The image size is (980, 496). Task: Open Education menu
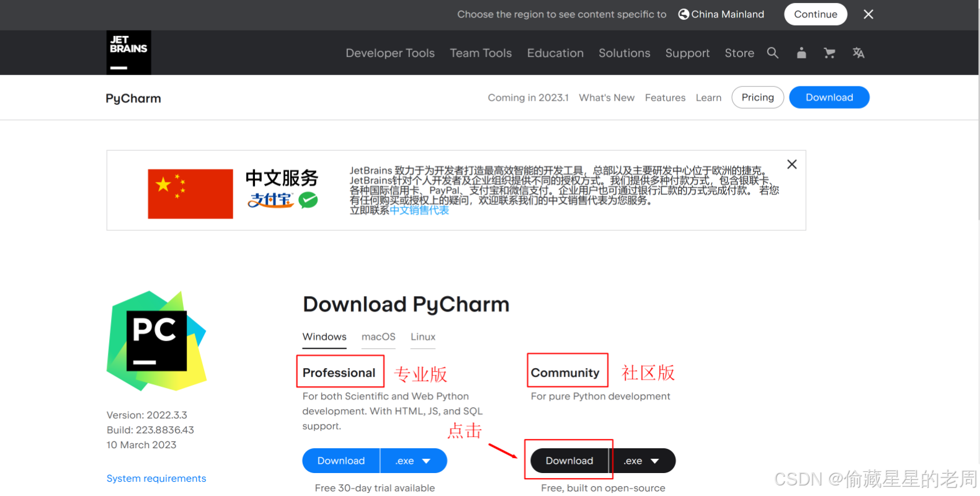[555, 53]
